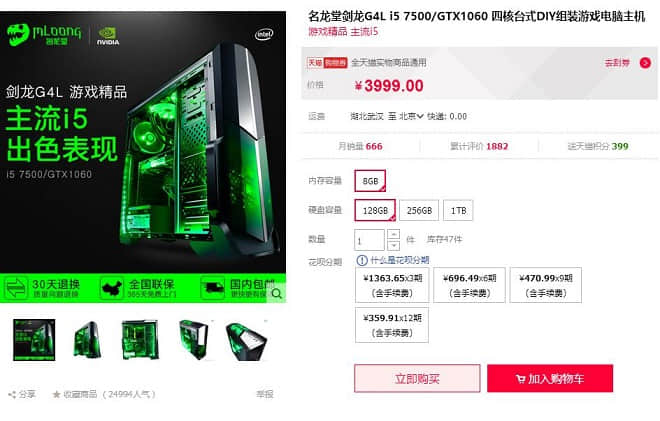Select the ¥1363.65 x3 installment plan
The height and width of the screenshot is (421, 660).
click(392, 285)
